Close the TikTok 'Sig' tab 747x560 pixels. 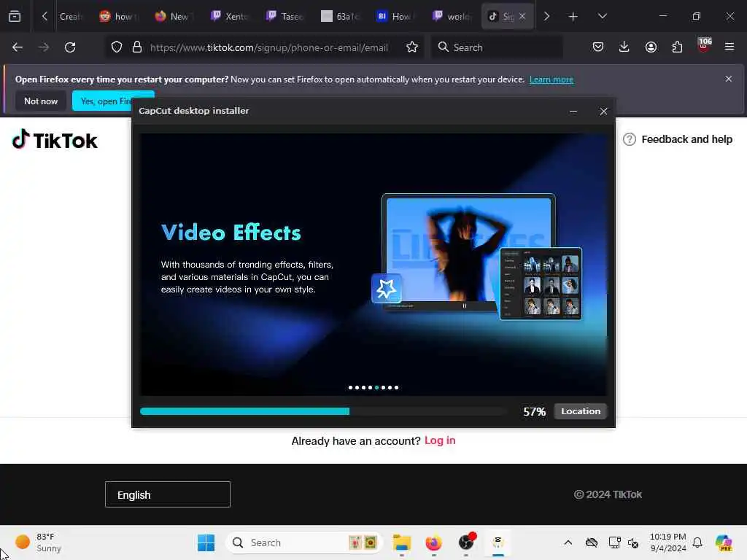522,16
